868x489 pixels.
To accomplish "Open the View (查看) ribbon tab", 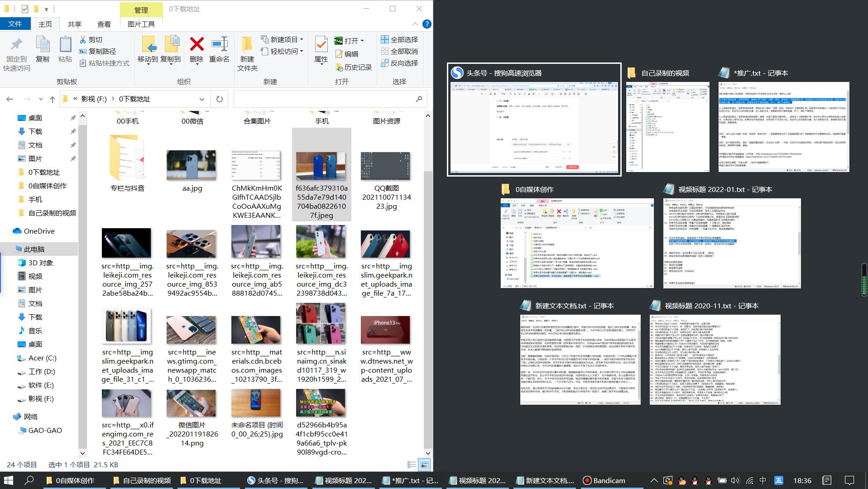I will pyautogui.click(x=104, y=24).
